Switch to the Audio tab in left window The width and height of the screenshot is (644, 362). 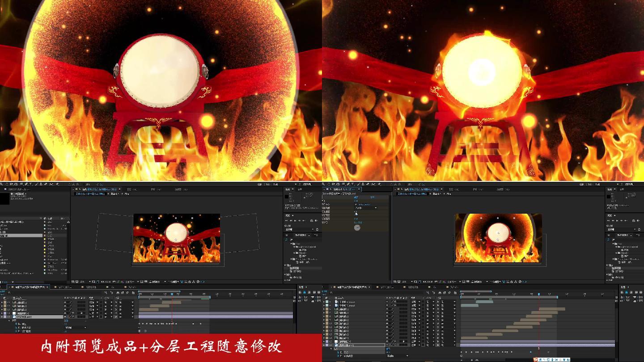[300, 189]
